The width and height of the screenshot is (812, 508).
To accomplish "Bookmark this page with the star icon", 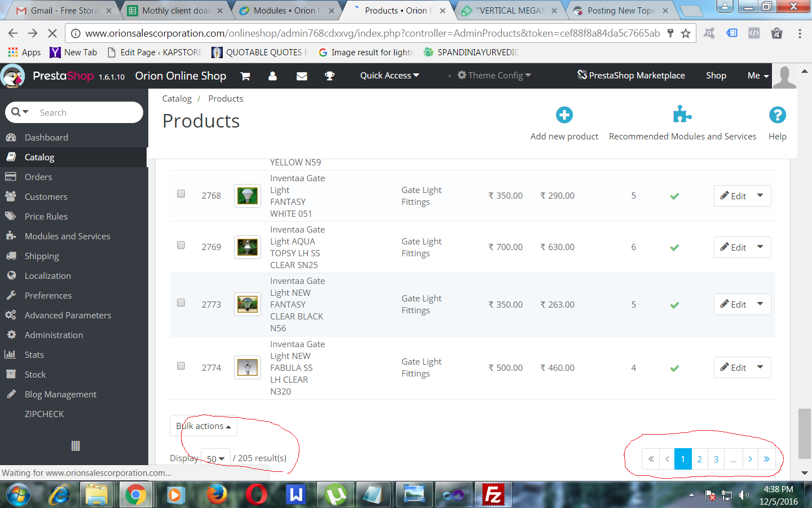I will point(686,33).
